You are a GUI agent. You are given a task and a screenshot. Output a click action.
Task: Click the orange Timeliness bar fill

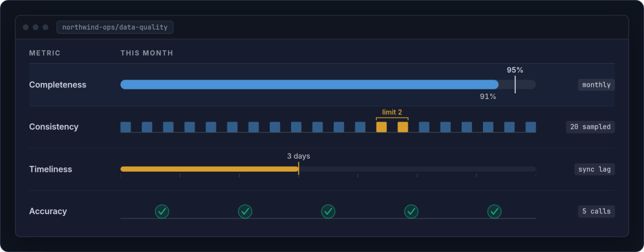(209, 169)
